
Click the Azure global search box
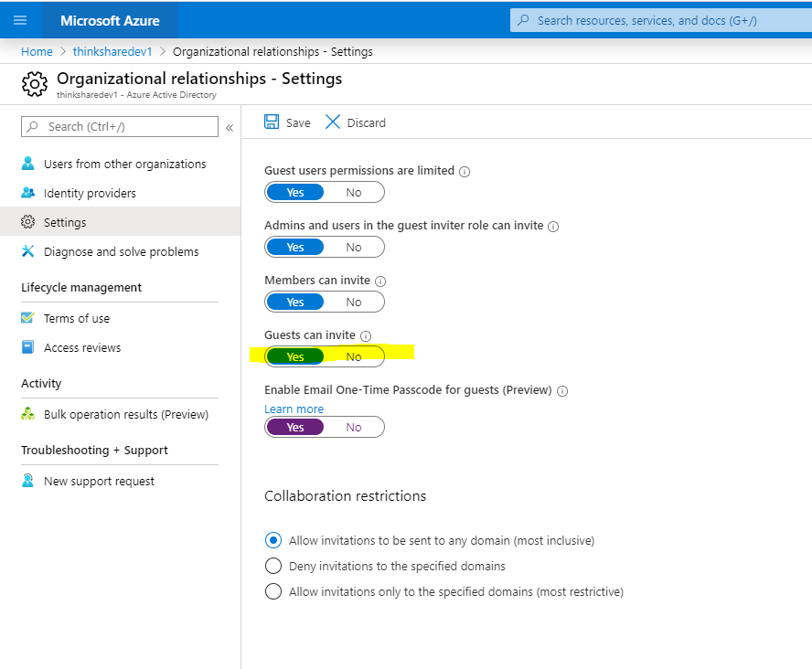point(658,20)
